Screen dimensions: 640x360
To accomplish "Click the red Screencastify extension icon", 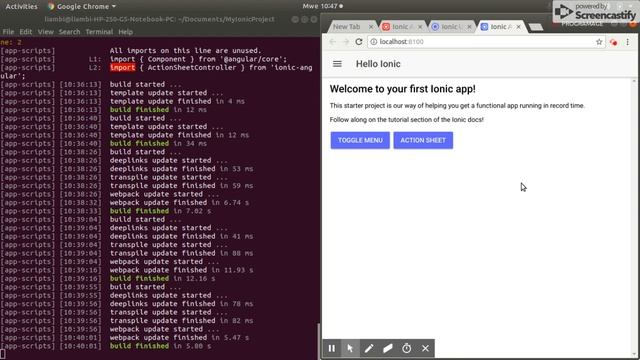I will (x=613, y=42).
